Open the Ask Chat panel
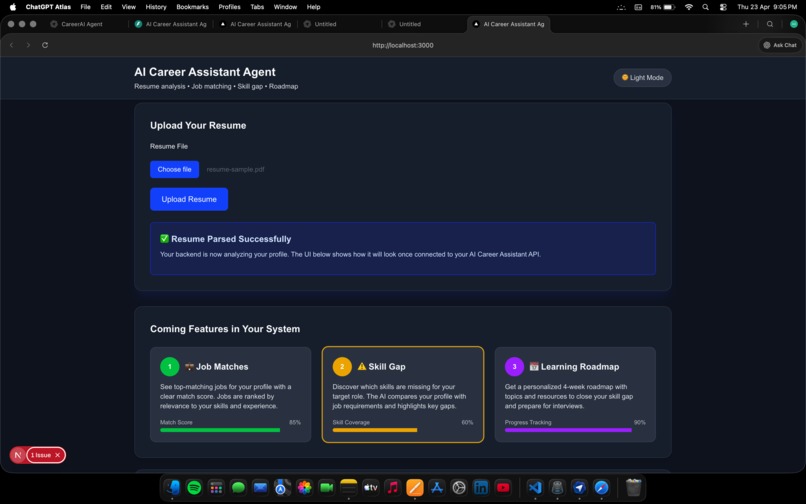This screenshot has height=504, width=806. tap(780, 45)
